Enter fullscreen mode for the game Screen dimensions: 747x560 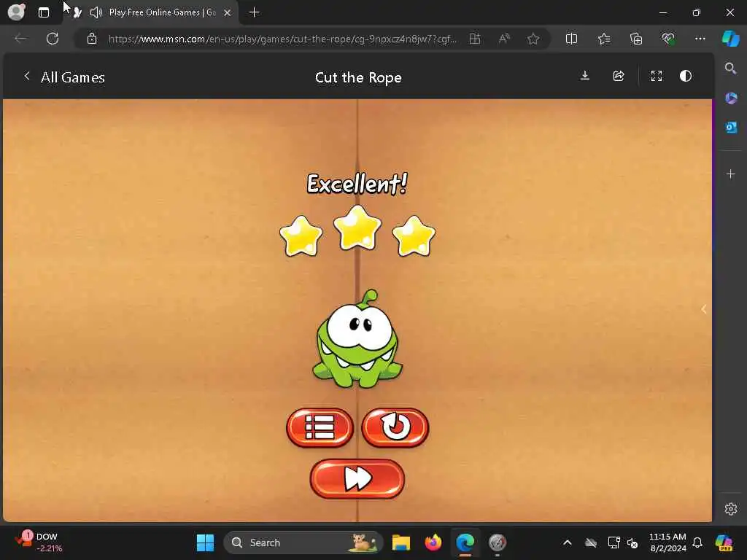[657, 76]
